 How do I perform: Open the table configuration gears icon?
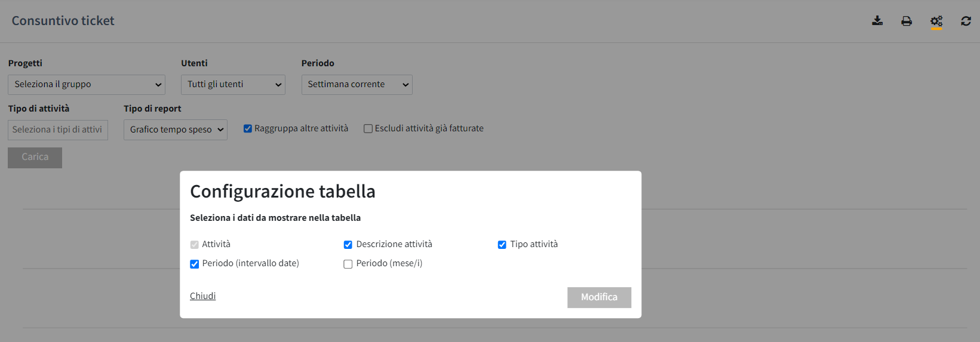(x=936, y=21)
